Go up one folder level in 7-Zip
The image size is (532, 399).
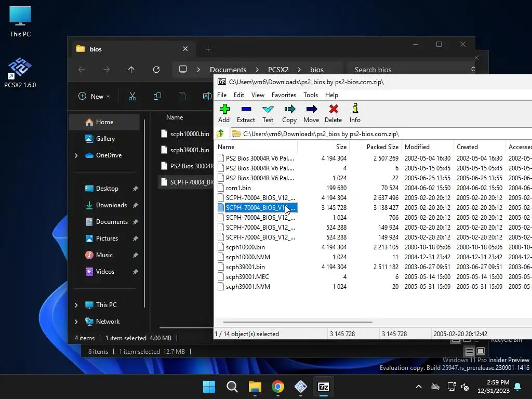[220, 134]
